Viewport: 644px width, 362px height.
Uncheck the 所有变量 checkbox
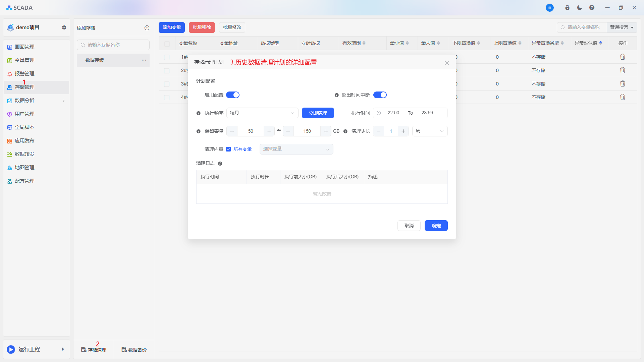coord(228,149)
